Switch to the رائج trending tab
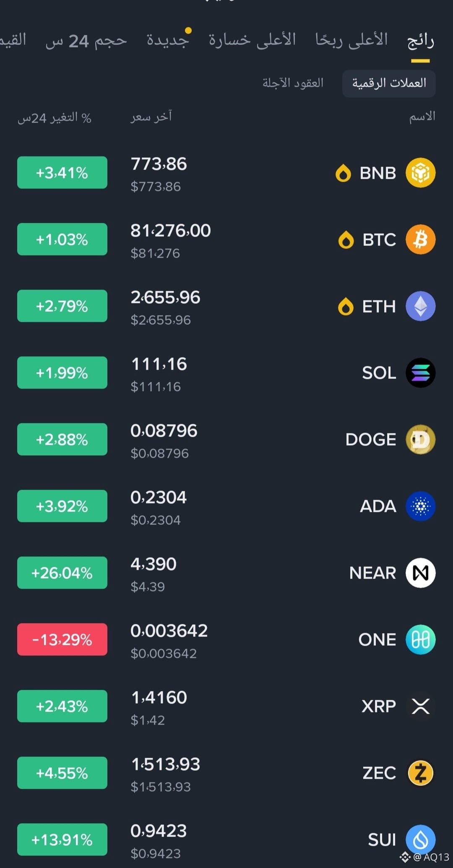This screenshot has height=868, width=453. 421,41
